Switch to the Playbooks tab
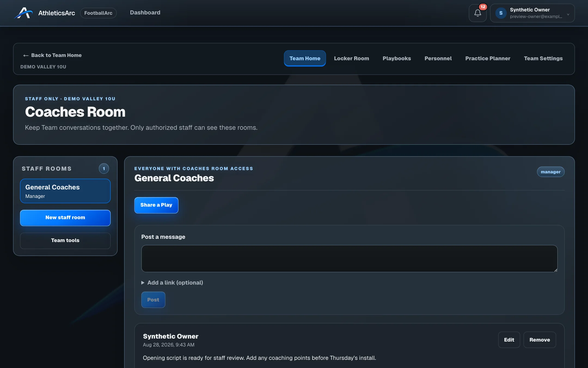 click(397, 58)
